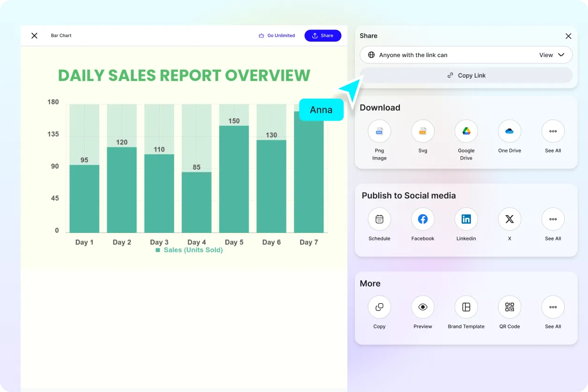588x392 pixels.
Task: Click the Day 5 bar labeled 150
Action: pos(234,179)
